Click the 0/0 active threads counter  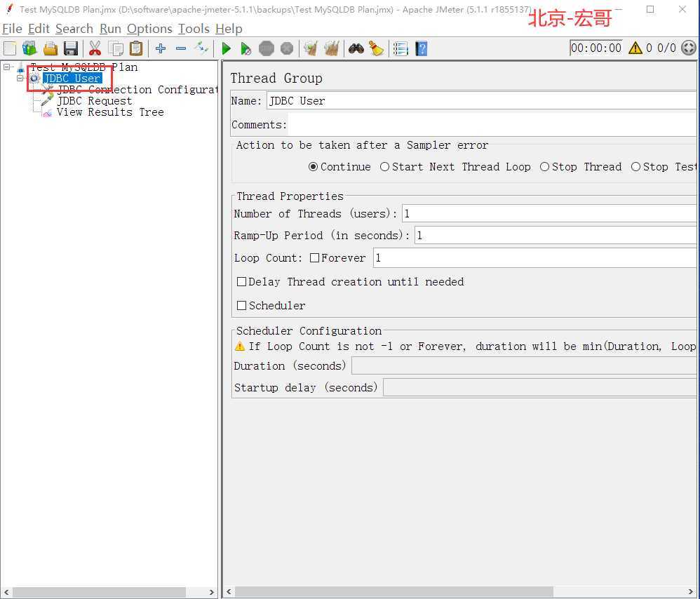pos(666,48)
